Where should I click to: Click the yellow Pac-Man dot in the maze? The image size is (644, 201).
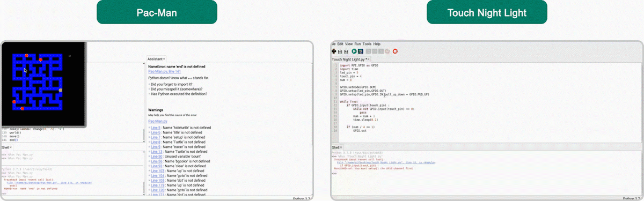(61, 90)
